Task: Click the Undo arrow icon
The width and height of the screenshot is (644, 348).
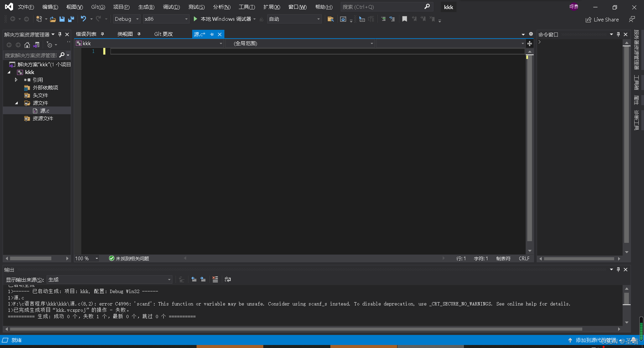Action: click(x=84, y=19)
